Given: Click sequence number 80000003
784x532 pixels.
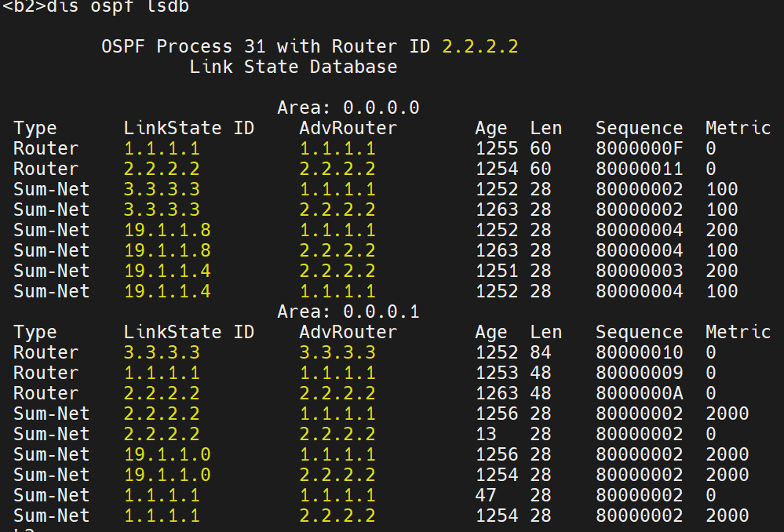Looking at the screenshot, I should point(639,271).
